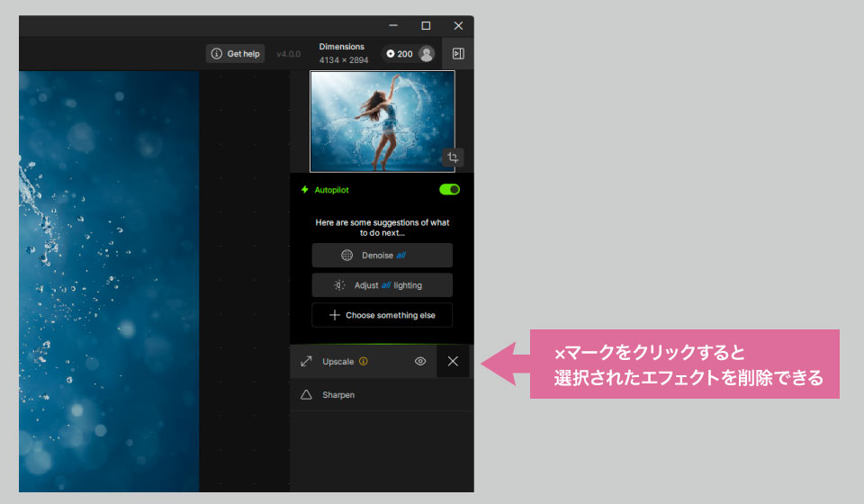
Task: Open the user account avatar
Action: pos(426,53)
